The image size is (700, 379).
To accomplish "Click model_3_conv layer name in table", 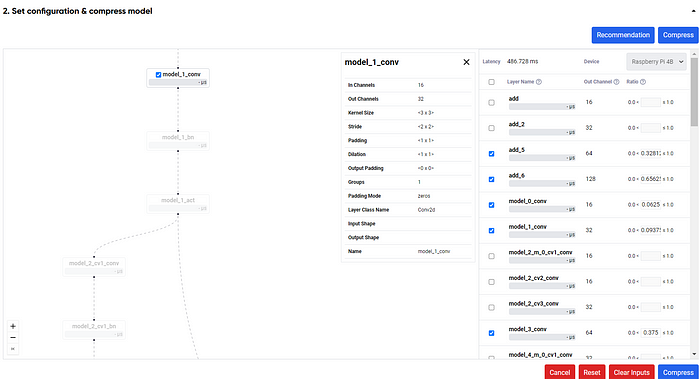I will tap(527, 329).
